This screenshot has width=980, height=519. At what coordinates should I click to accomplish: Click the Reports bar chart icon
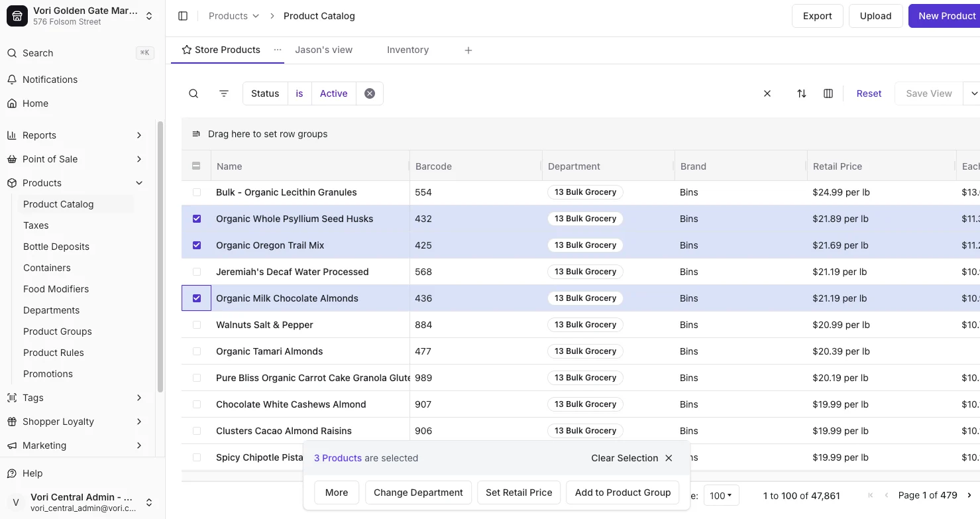tap(12, 135)
